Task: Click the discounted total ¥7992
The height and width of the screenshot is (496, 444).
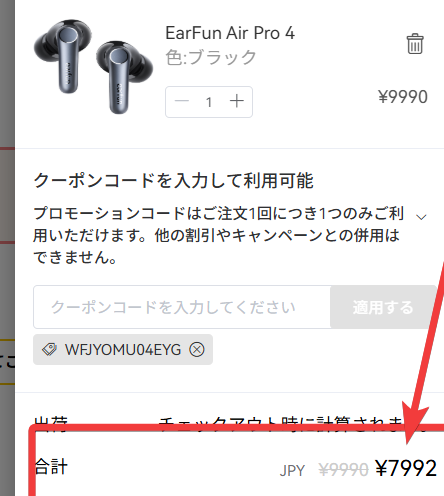Action: 406,468
